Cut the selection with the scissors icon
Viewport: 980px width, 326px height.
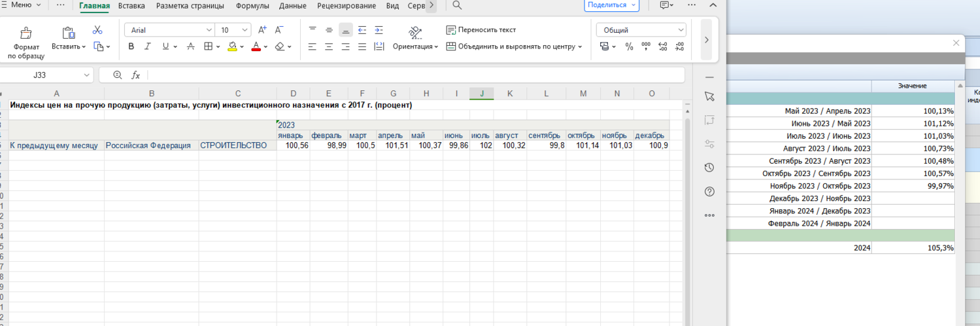click(x=97, y=30)
